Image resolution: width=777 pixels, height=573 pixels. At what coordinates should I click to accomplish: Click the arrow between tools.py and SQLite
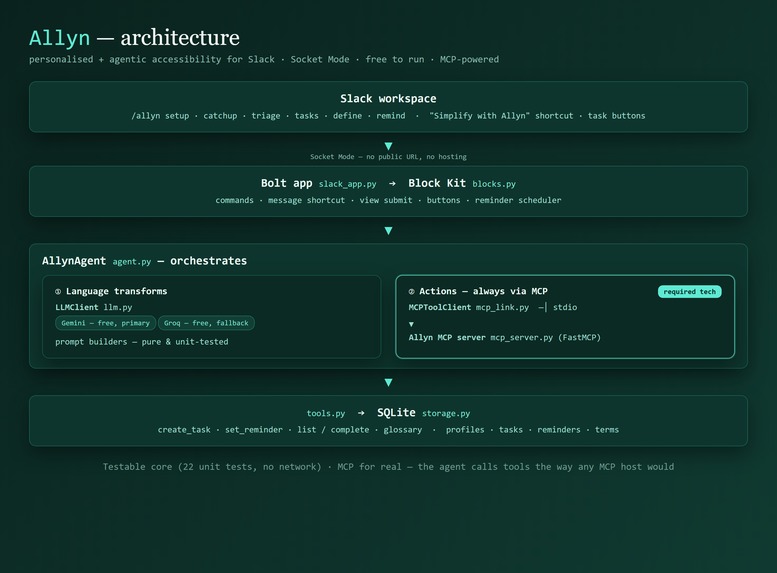[361, 413]
